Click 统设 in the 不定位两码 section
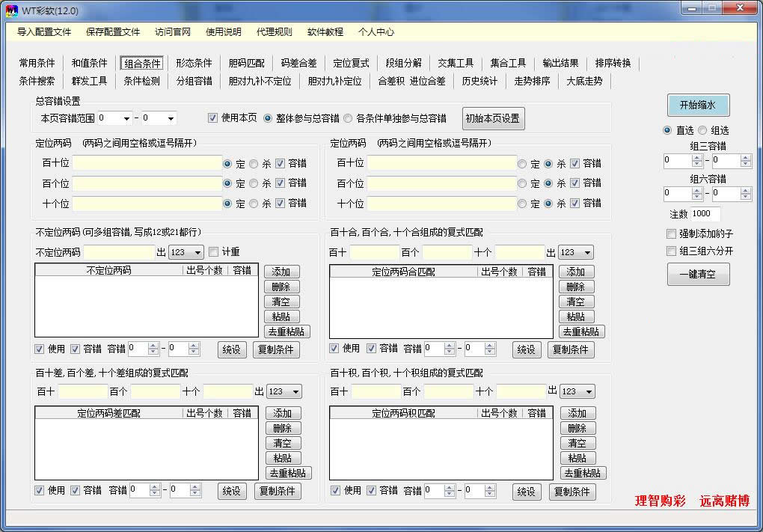Image resolution: width=763 pixels, height=532 pixels. 232,349
